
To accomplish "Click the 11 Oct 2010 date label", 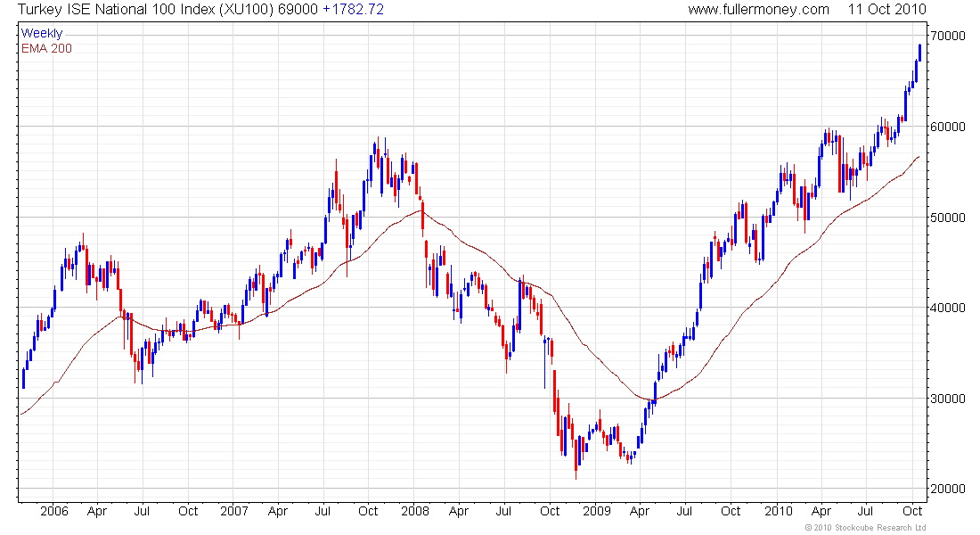I will coord(886,10).
